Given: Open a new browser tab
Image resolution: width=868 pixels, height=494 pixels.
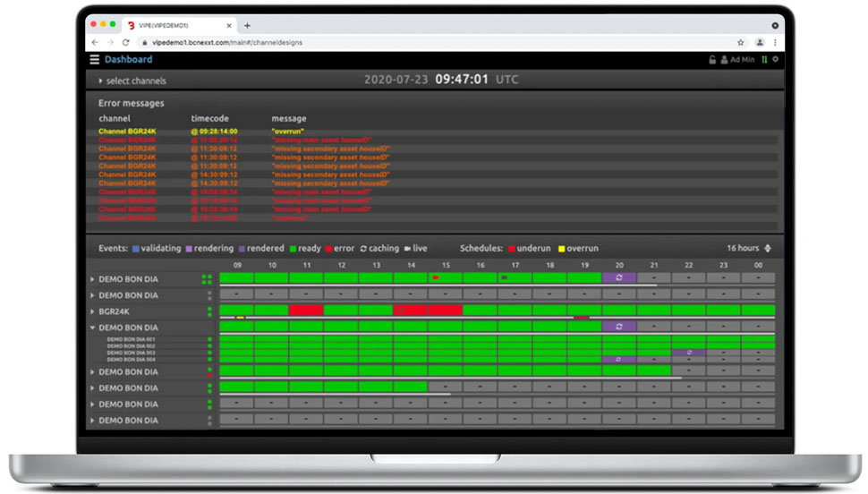Looking at the screenshot, I should 247,25.
